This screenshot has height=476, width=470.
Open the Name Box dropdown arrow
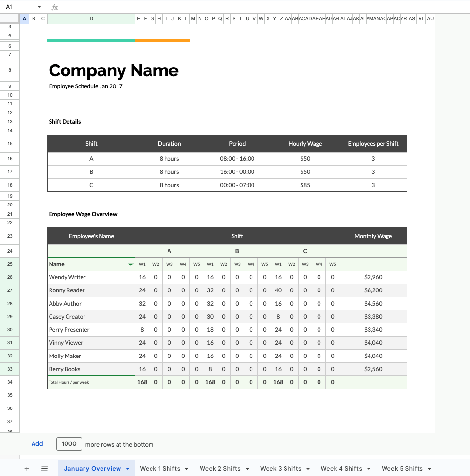(39, 7)
